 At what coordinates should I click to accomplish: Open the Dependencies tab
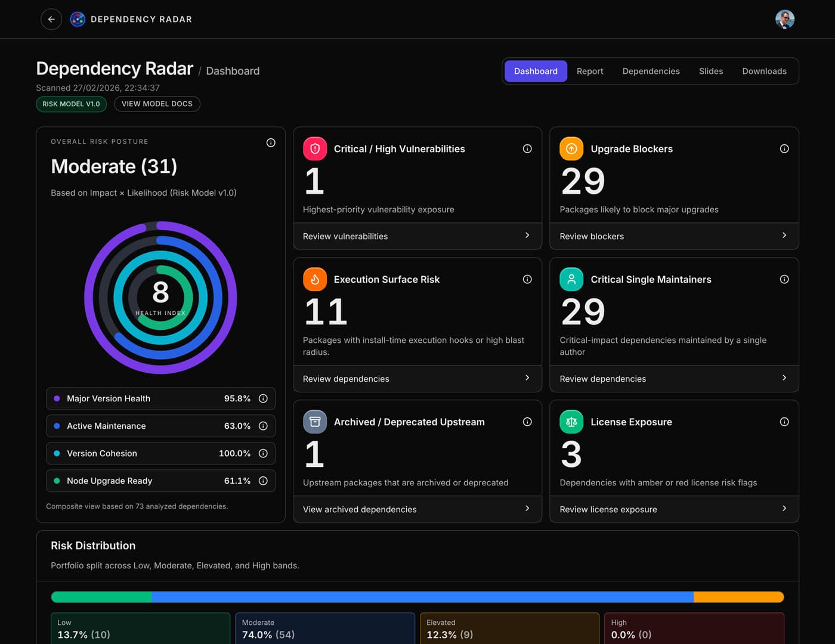tap(651, 71)
